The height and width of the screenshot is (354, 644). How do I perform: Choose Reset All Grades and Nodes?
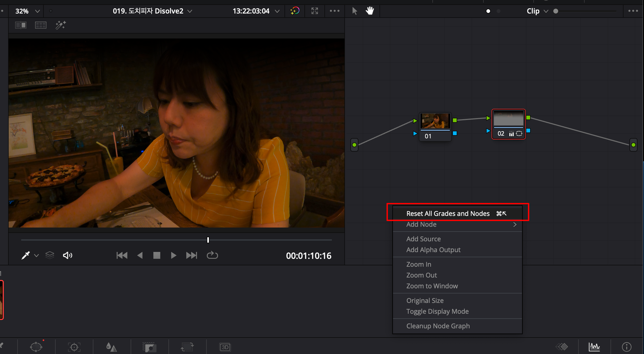448,213
